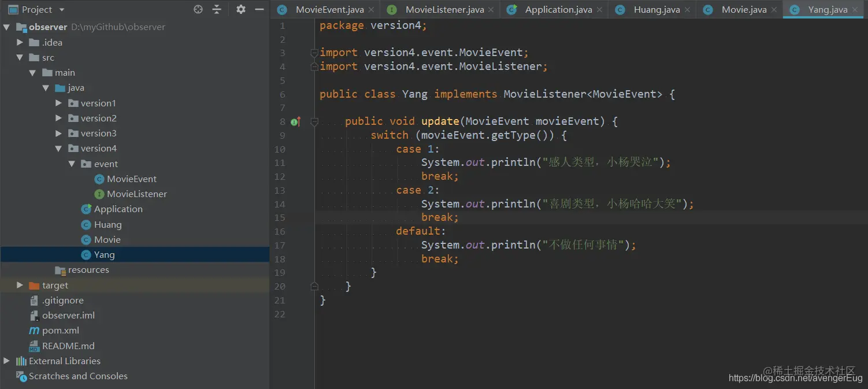Collapse the version4 package arrow
Image resolution: width=868 pixels, height=389 pixels.
58,149
